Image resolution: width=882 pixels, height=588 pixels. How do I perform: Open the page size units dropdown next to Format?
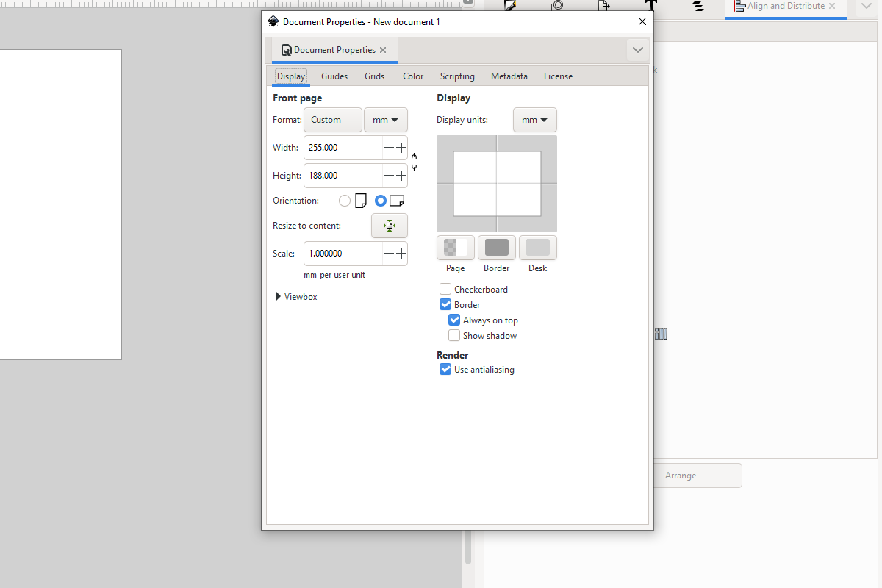coord(385,119)
